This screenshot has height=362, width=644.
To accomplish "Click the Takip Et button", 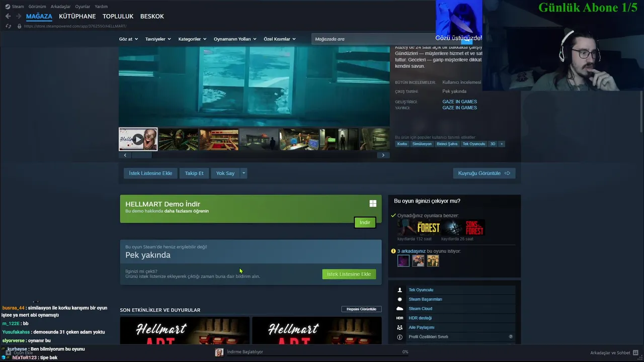I will tap(194, 173).
